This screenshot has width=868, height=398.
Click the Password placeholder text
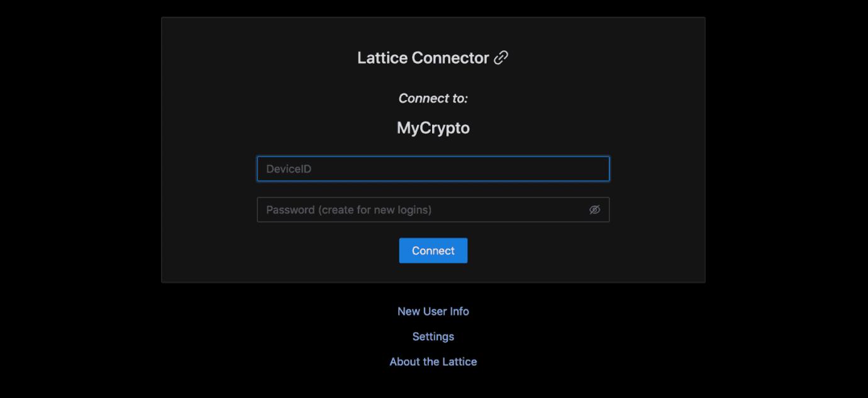(349, 210)
